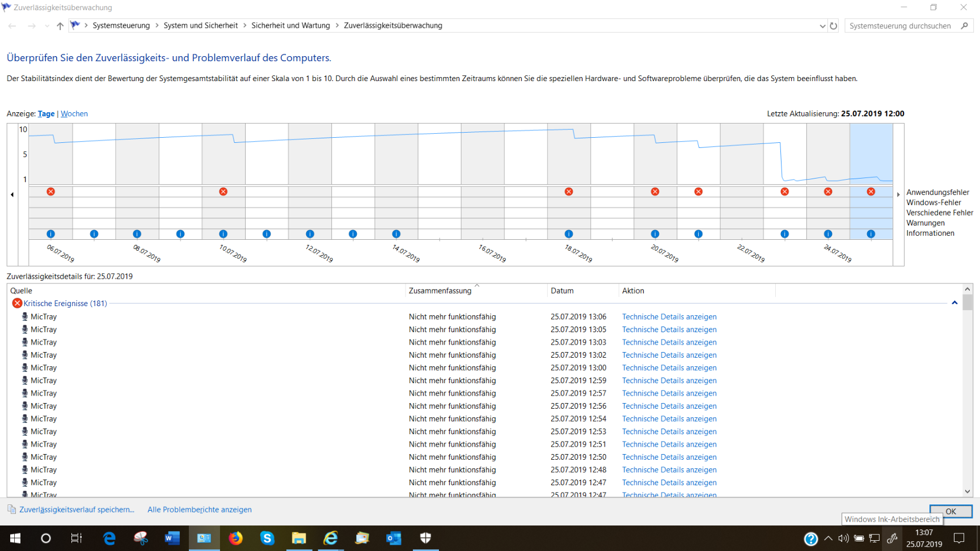Show technical details for 12:59 MicTray event
The image size is (980, 551).
click(669, 380)
